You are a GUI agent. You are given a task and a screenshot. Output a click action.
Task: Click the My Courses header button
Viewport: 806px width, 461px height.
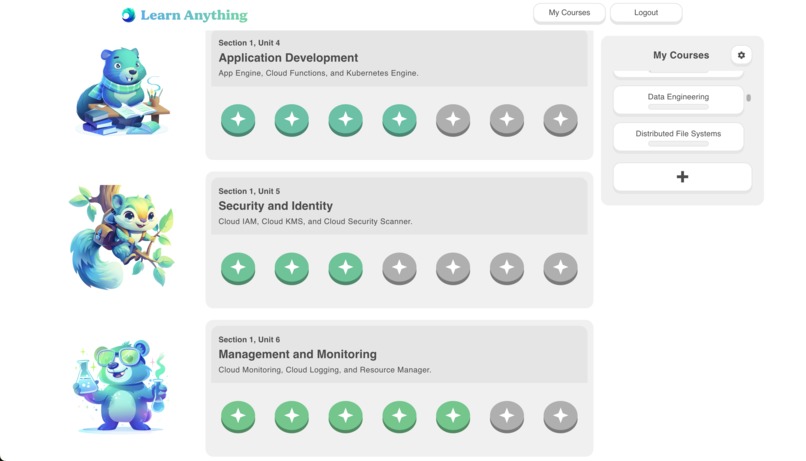pyautogui.click(x=569, y=13)
